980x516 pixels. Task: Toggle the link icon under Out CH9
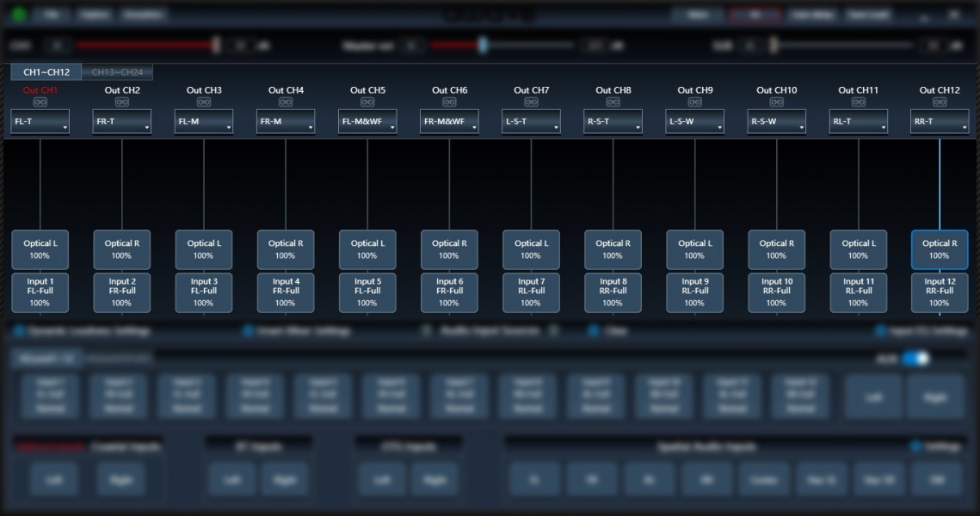click(695, 101)
